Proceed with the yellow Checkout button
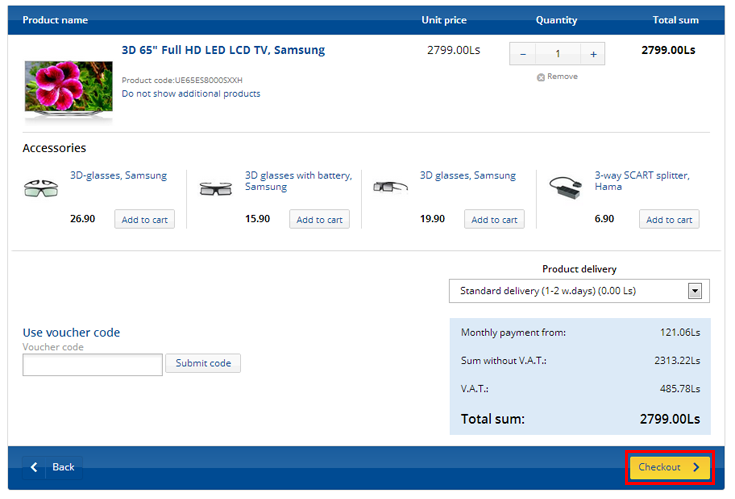The width and height of the screenshot is (735, 499). [669, 467]
